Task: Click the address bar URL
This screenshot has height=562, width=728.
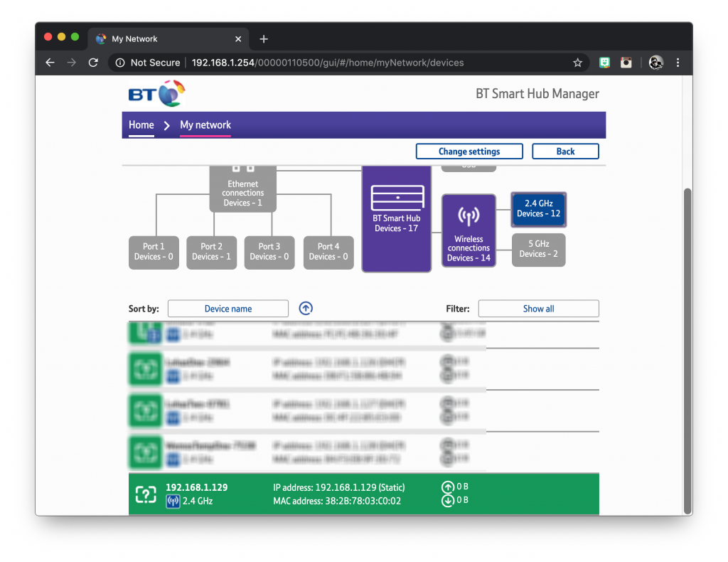Action: (327, 63)
